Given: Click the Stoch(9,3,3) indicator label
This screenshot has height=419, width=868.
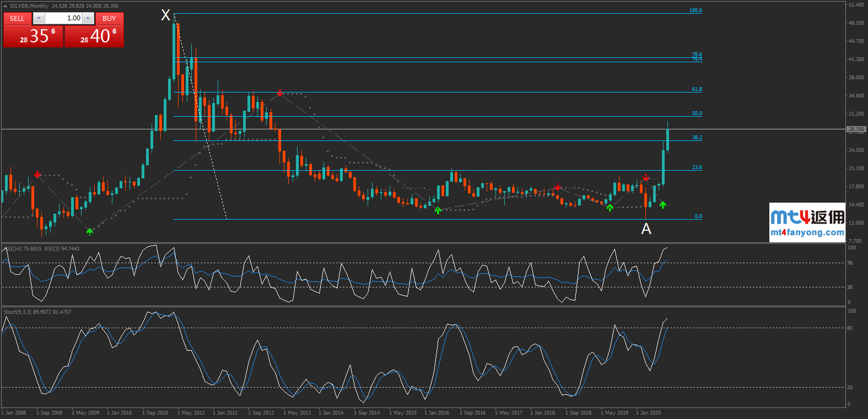Looking at the screenshot, I should [x=37, y=312].
